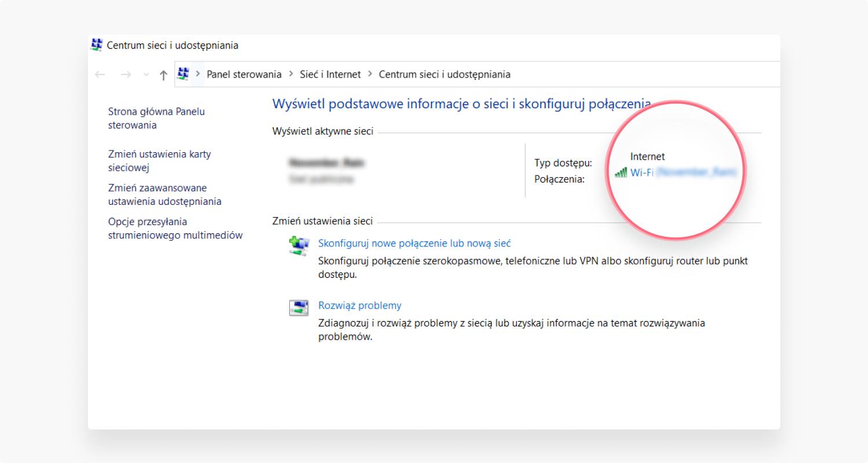The image size is (868, 463).
Task: Click the blurred active network name
Action: (328, 163)
